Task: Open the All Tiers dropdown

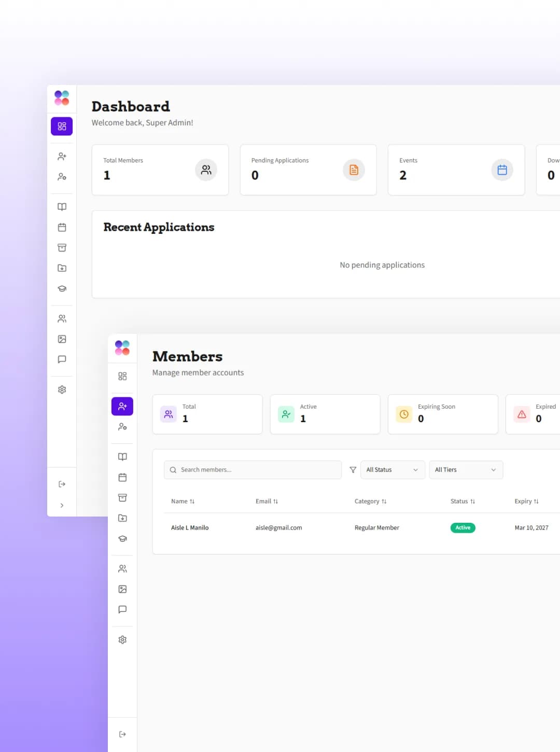Action: 465,469
